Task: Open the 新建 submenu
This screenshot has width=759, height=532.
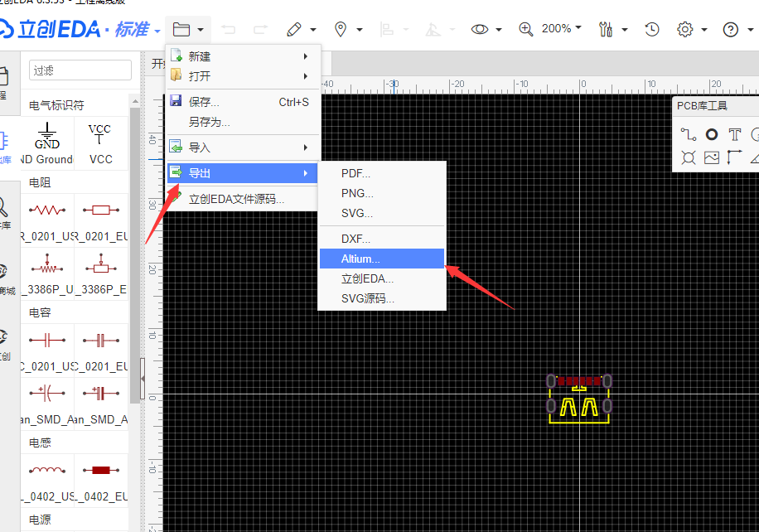Action: pyautogui.click(x=242, y=56)
